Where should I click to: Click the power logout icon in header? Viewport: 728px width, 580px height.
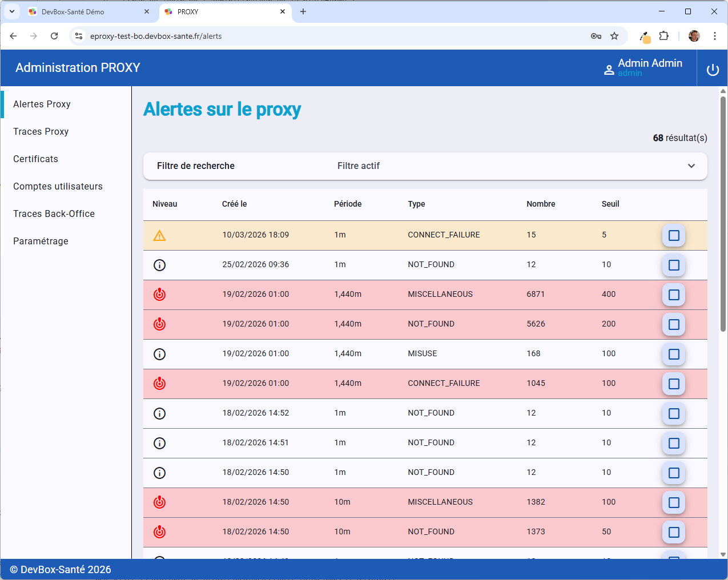(x=713, y=70)
